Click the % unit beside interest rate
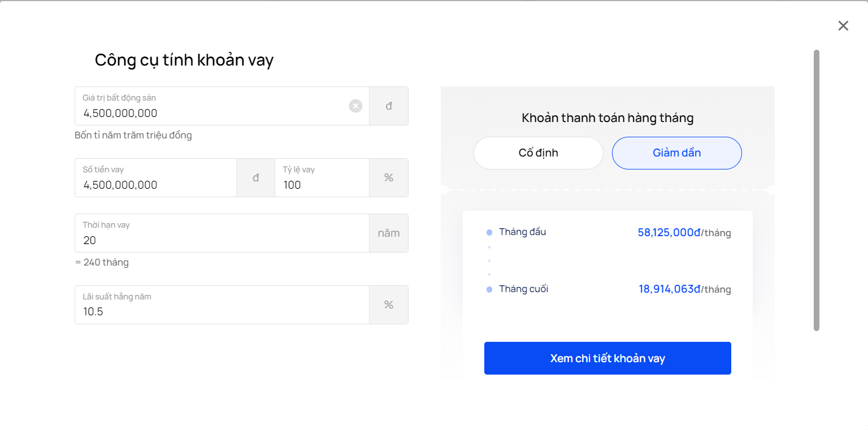 (389, 305)
